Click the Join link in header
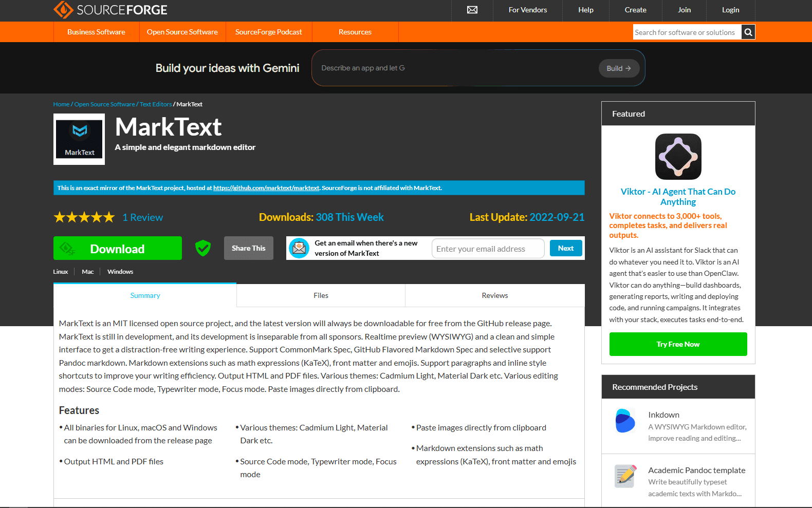812x508 pixels. coord(685,10)
